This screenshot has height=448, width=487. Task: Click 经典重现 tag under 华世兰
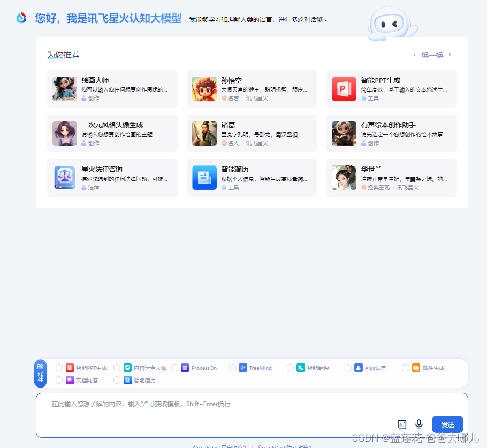378,188
